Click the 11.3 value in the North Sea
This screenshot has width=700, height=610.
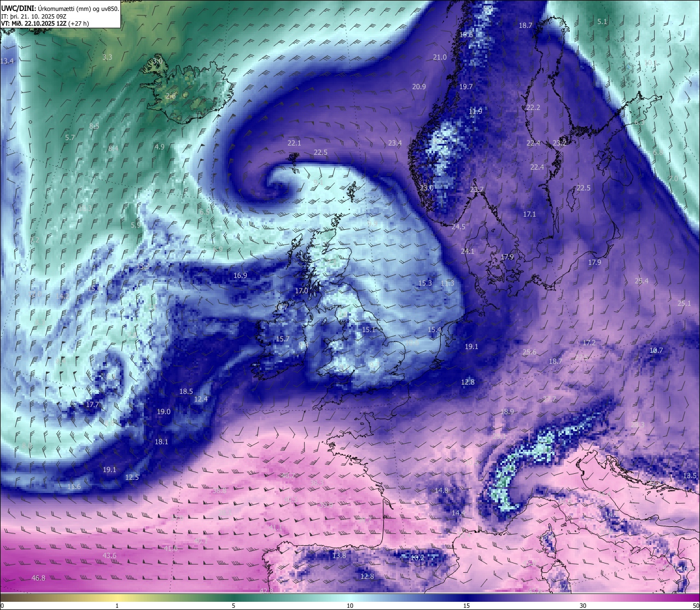pyautogui.click(x=447, y=283)
